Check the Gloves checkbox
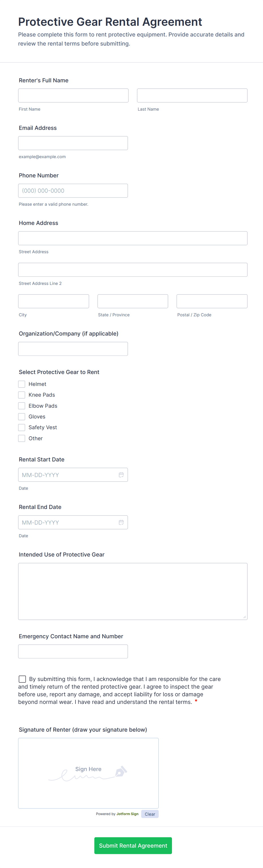Image resolution: width=263 pixels, height=868 pixels. [x=21, y=416]
